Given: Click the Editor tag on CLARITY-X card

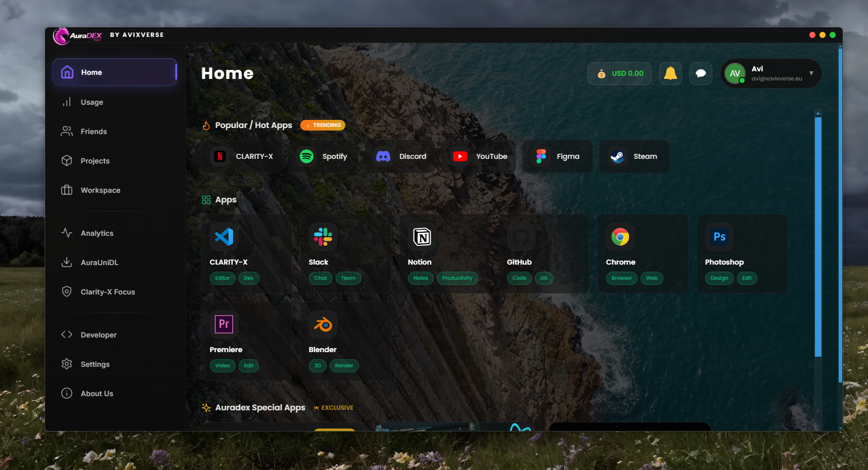Looking at the screenshot, I should [x=222, y=278].
